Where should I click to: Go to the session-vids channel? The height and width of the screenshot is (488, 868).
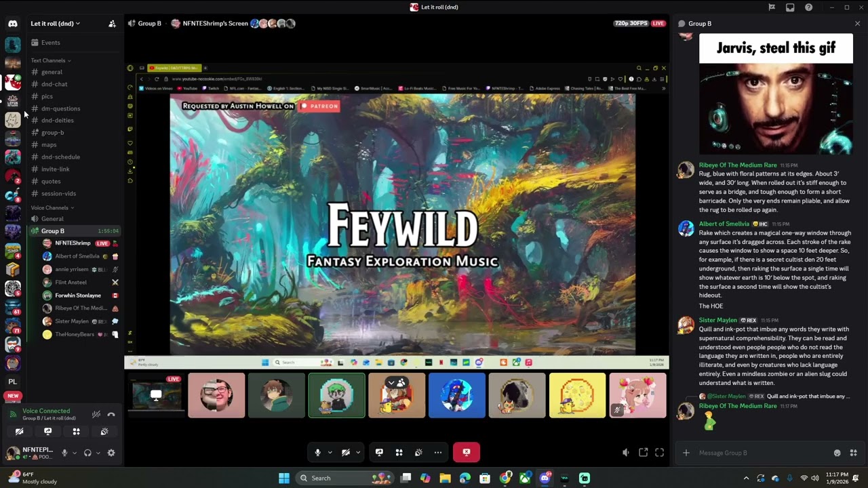pos(75,193)
